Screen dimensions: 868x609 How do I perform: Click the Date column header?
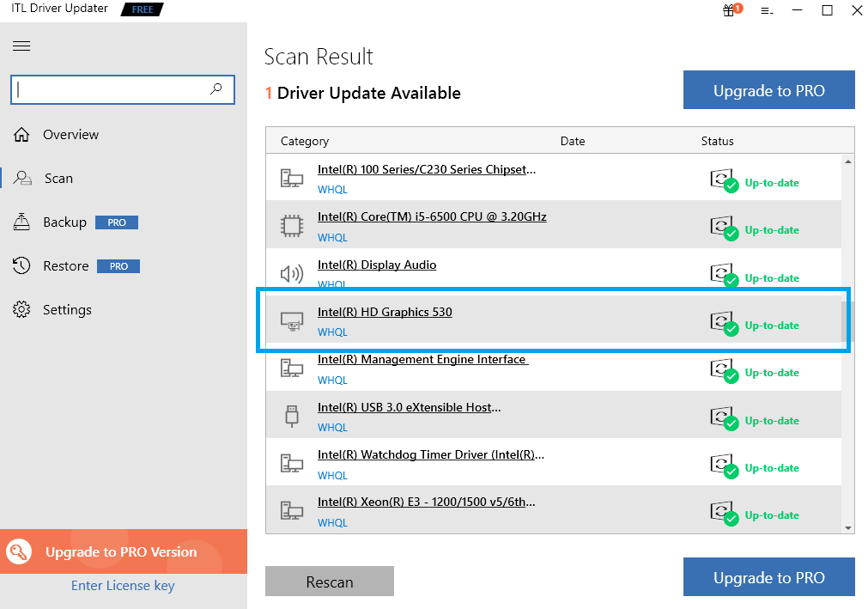[x=573, y=141]
